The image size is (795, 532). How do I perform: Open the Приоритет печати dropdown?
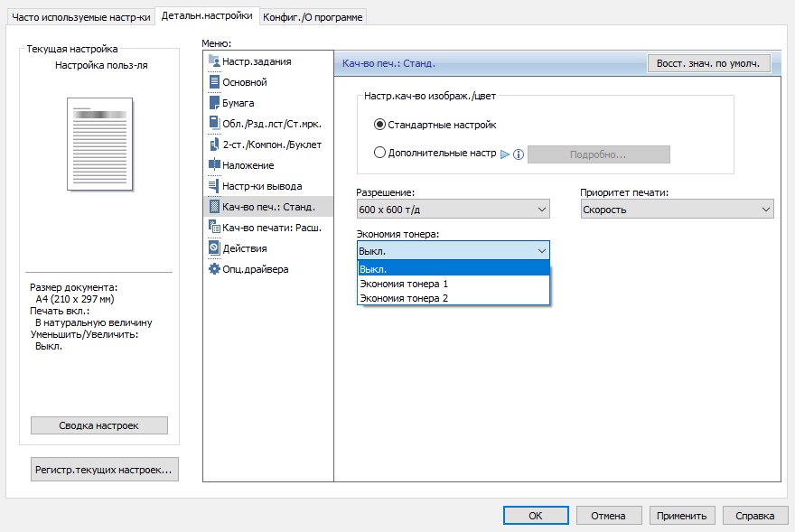point(677,210)
